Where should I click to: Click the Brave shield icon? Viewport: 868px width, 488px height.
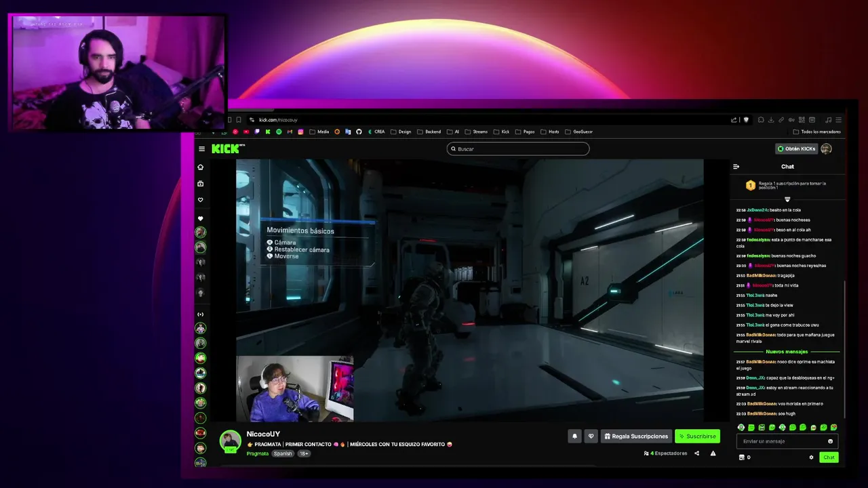[746, 119]
